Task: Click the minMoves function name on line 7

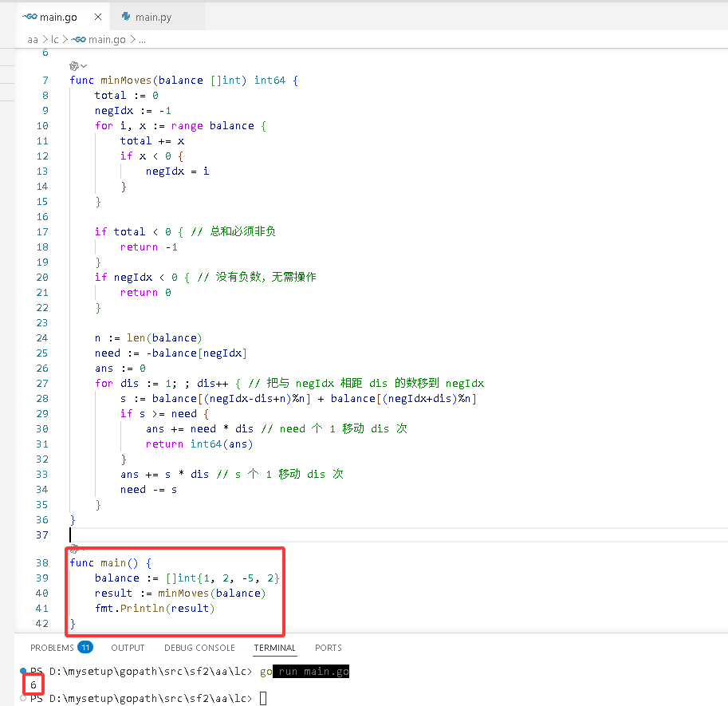Action: pyautogui.click(x=126, y=81)
